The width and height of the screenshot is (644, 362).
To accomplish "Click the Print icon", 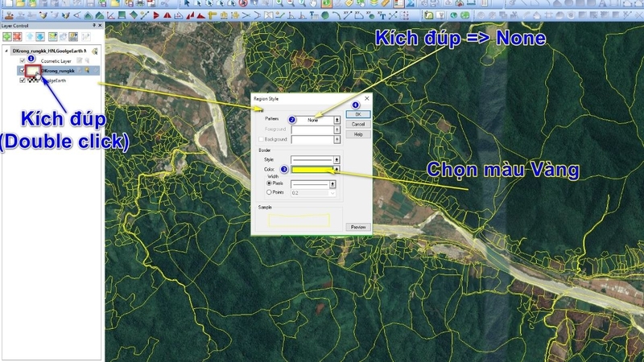I will pos(140,4).
